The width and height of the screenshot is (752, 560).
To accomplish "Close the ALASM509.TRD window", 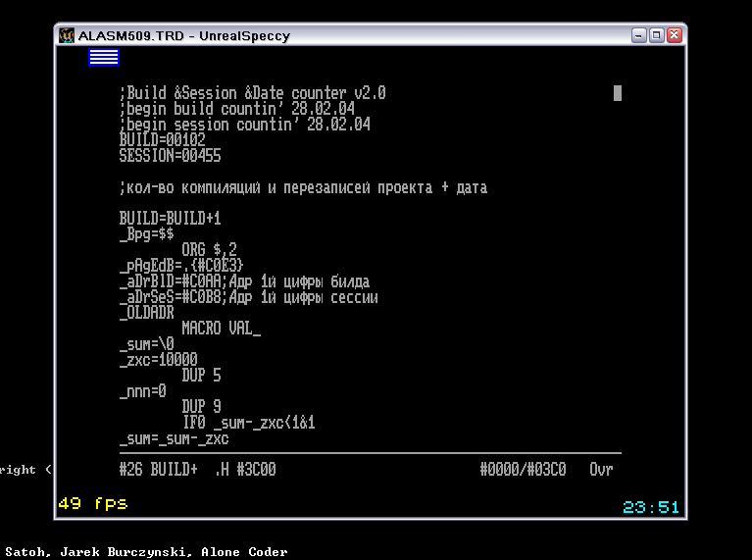I will [x=674, y=35].
